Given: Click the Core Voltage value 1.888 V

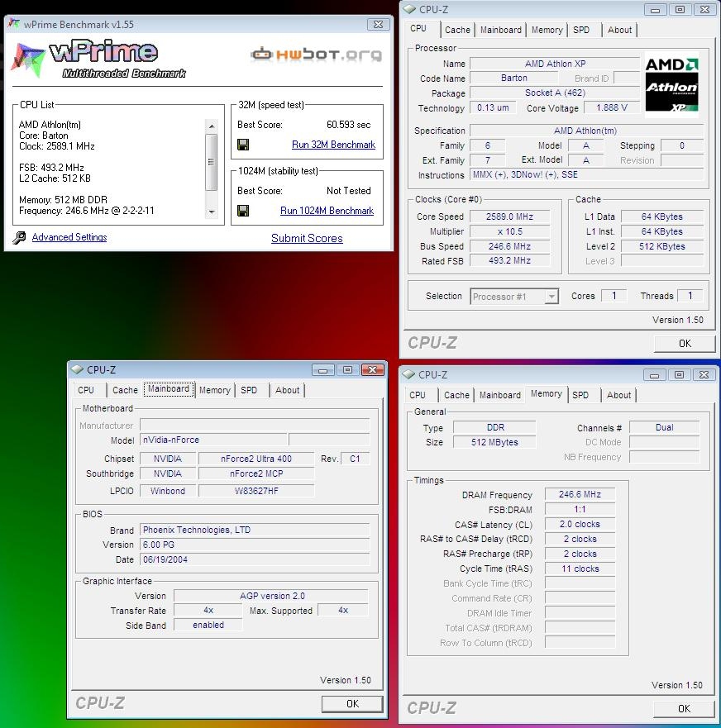Looking at the screenshot, I should [612, 107].
